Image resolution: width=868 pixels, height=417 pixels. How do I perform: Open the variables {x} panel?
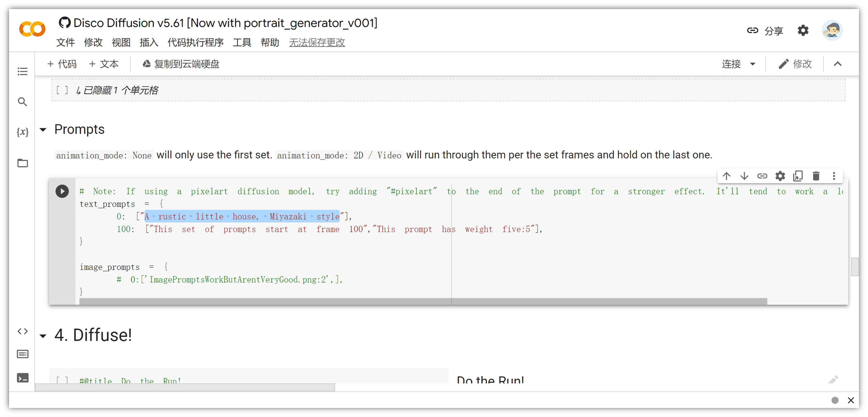coord(23,132)
